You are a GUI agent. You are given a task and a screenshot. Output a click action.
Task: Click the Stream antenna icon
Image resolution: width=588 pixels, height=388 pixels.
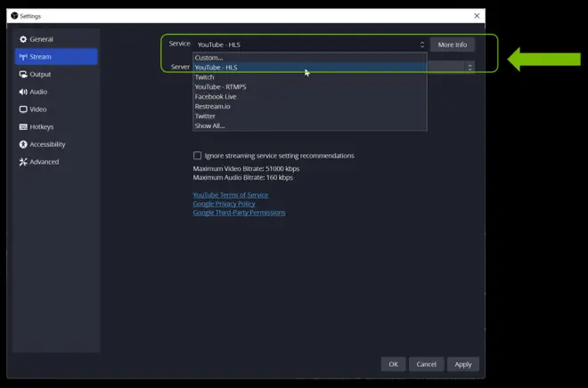(23, 57)
